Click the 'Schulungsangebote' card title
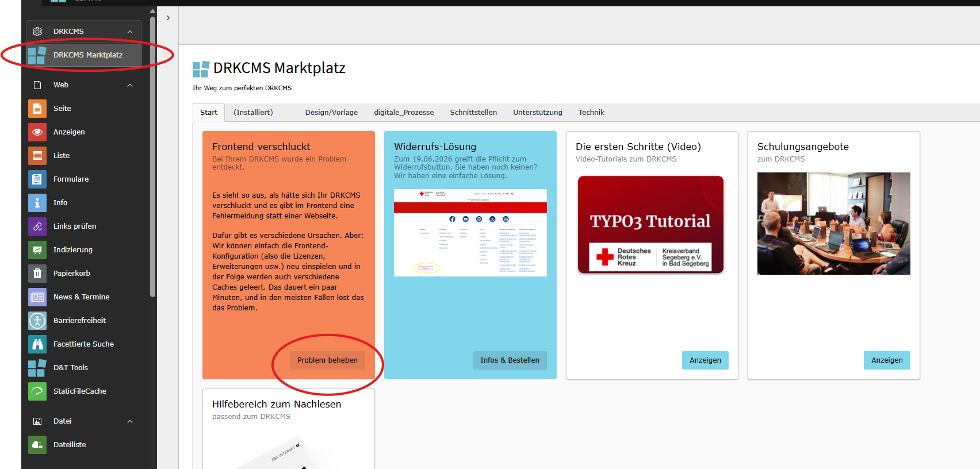Viewport: 980px width, 469px height. [803, 147]
